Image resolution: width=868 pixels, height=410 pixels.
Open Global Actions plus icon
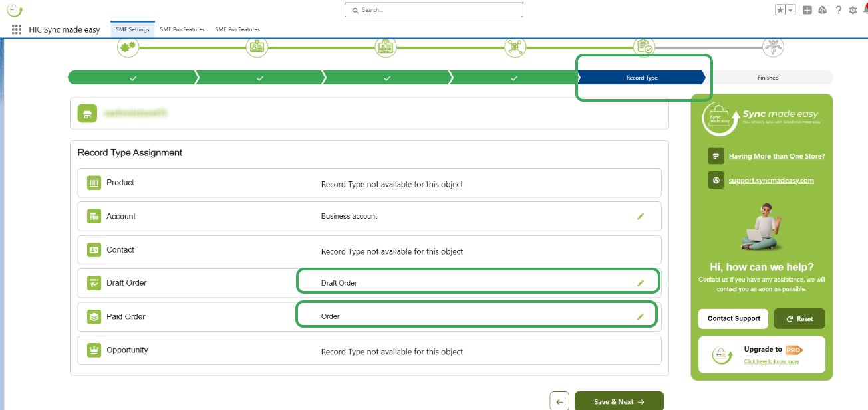pyautogui.click(x=807, y=10)
